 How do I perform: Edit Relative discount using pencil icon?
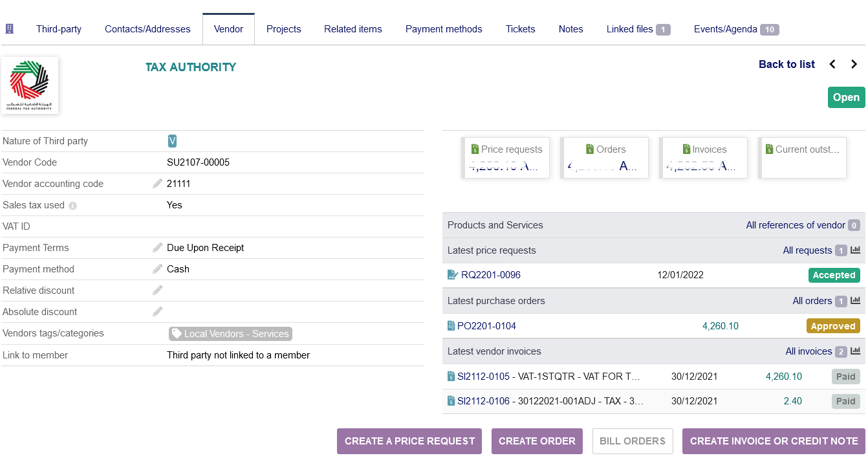coord(158,290)
